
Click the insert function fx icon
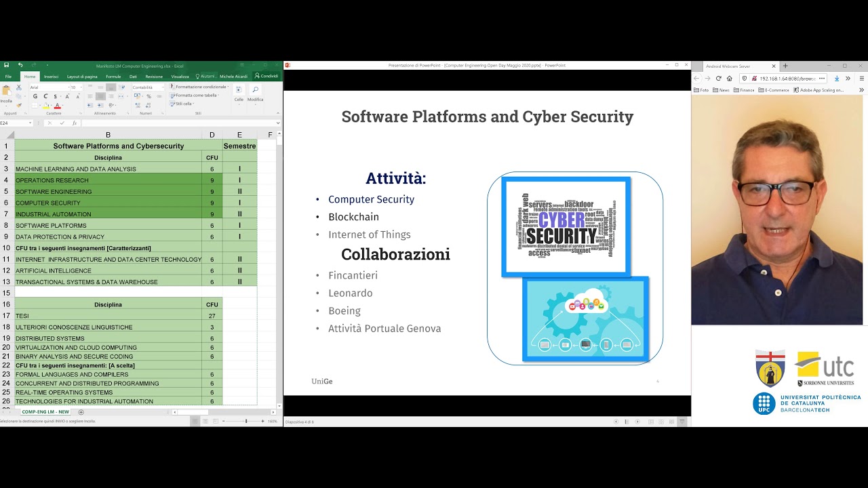click(75, 123)
